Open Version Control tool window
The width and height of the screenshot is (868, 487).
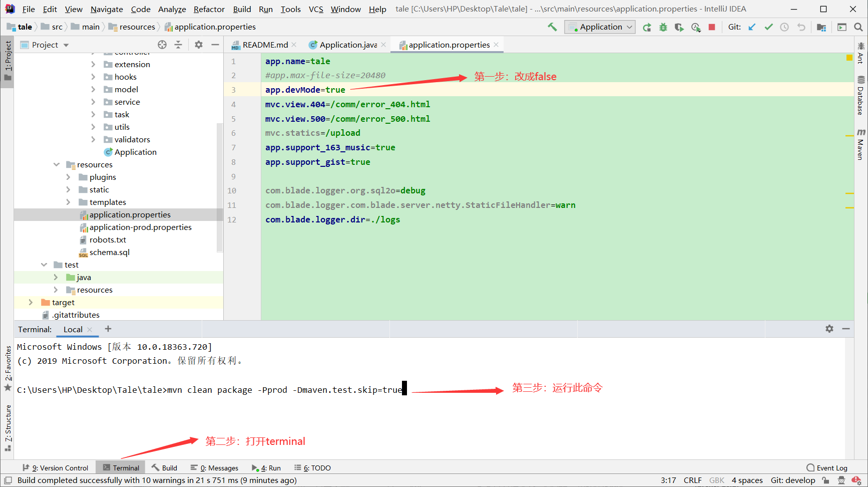[56, 468]
